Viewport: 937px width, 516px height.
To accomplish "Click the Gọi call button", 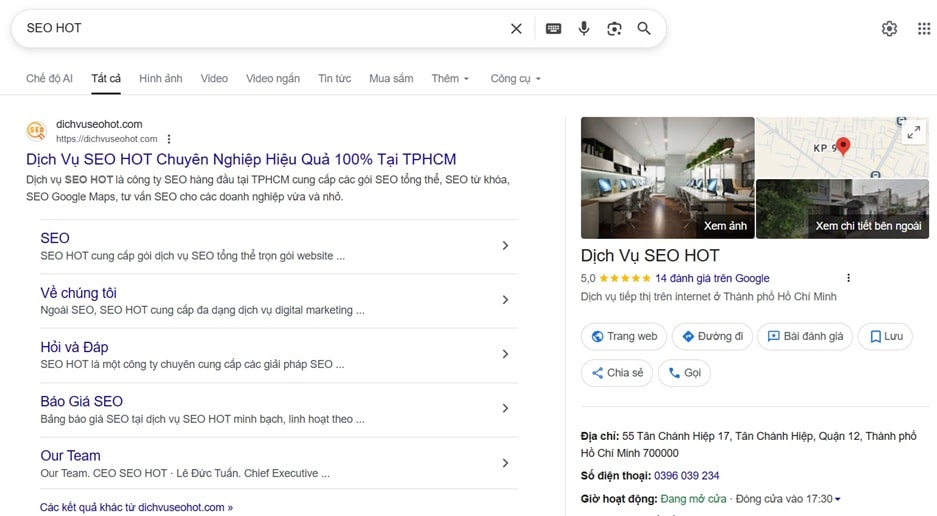I will click(x=684, y=373).
